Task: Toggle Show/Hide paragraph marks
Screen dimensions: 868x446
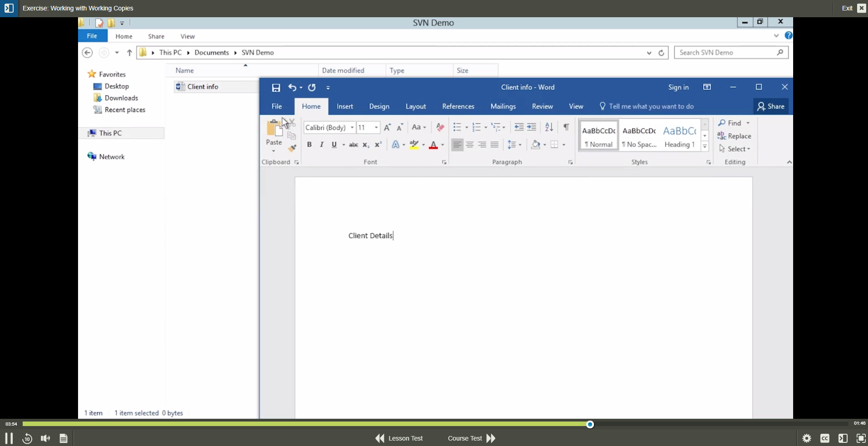Action: [x=566, y=127]
